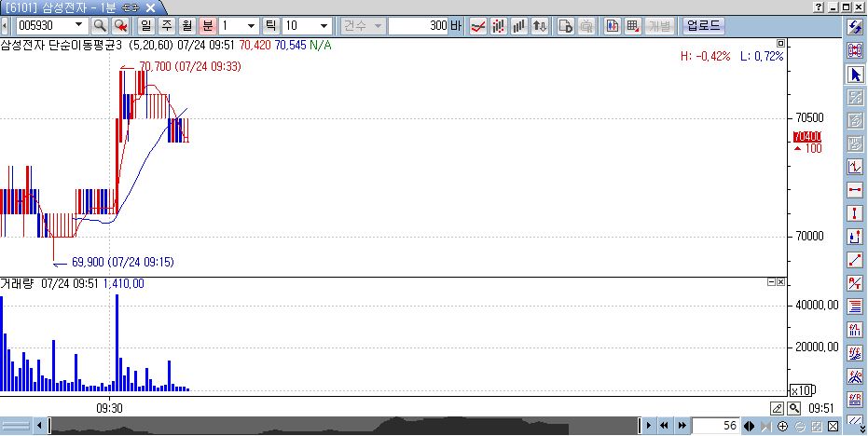Click the 업로드 button
This screenshot has height=436, width=868.
pyautogui.click(x=703, y=25)
